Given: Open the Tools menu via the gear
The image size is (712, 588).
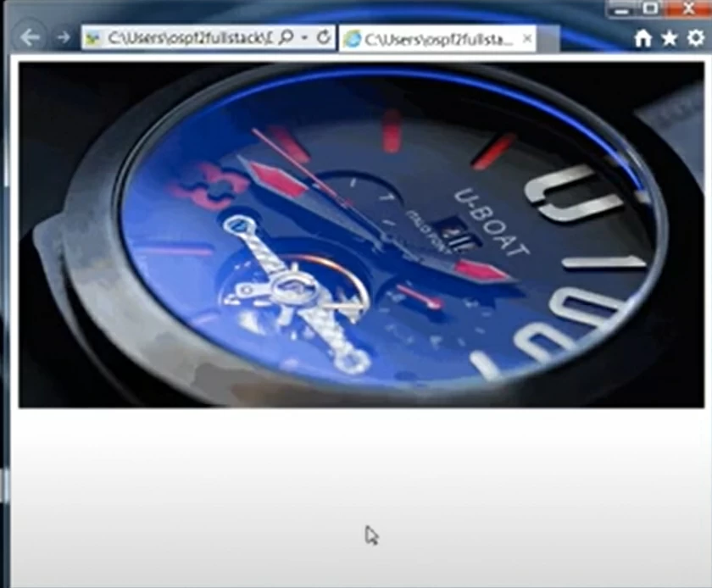Looking at the screenshot, I should [694, 37].
